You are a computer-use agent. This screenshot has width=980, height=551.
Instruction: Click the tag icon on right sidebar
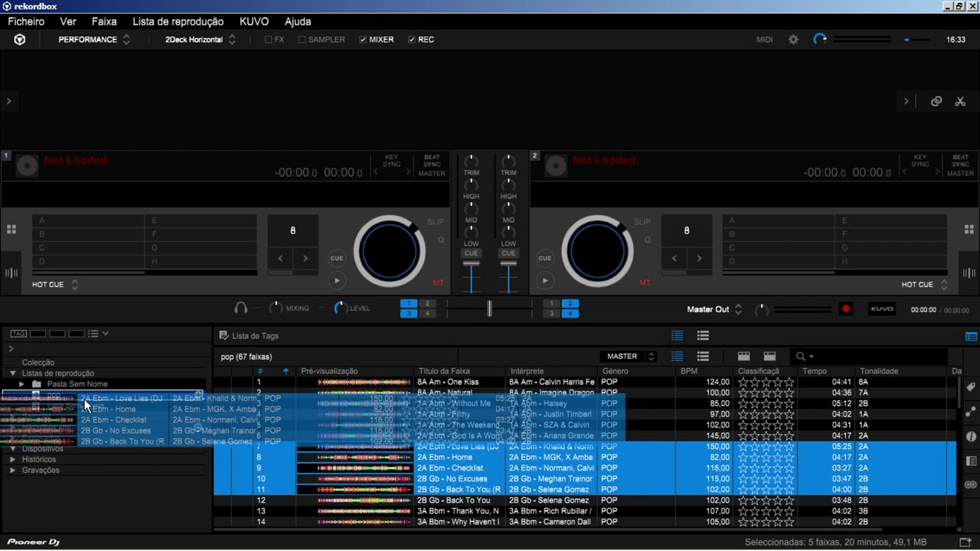971,388
